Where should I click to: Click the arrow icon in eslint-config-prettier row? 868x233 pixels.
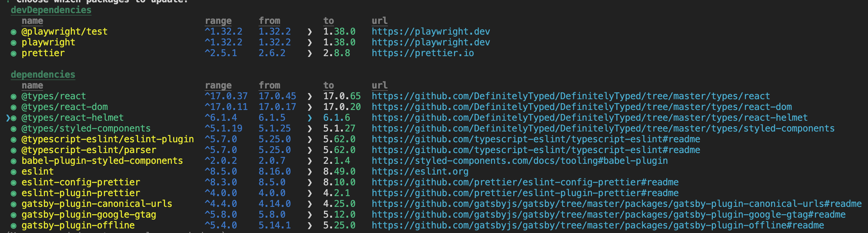coord(310,183)
